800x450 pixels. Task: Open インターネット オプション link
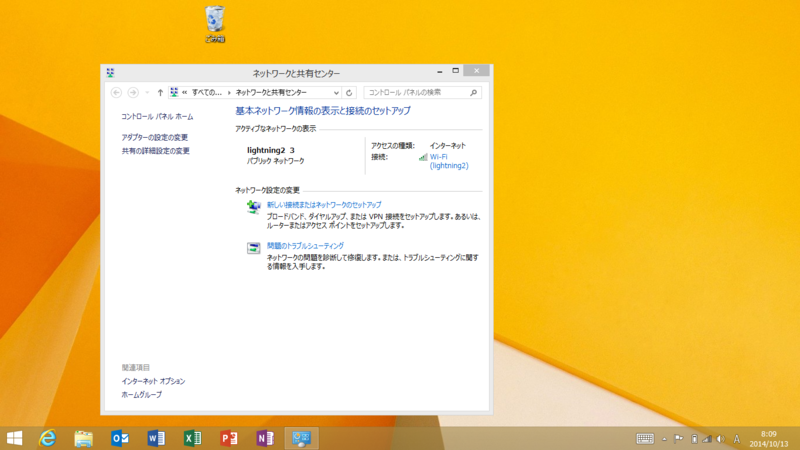click(153, 381)
